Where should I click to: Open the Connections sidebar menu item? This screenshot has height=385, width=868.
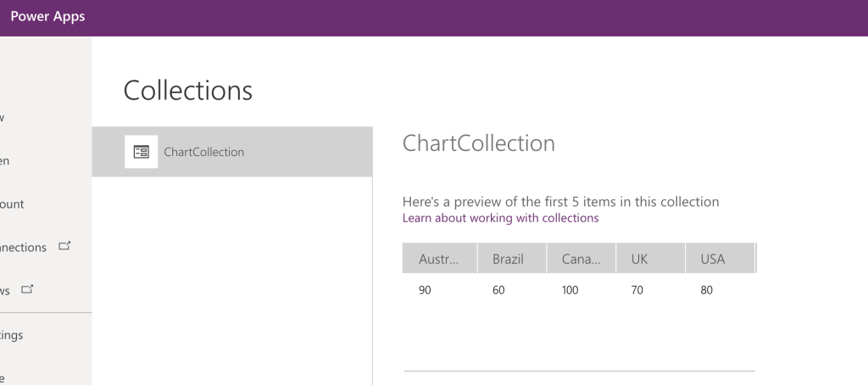[24, 248]
